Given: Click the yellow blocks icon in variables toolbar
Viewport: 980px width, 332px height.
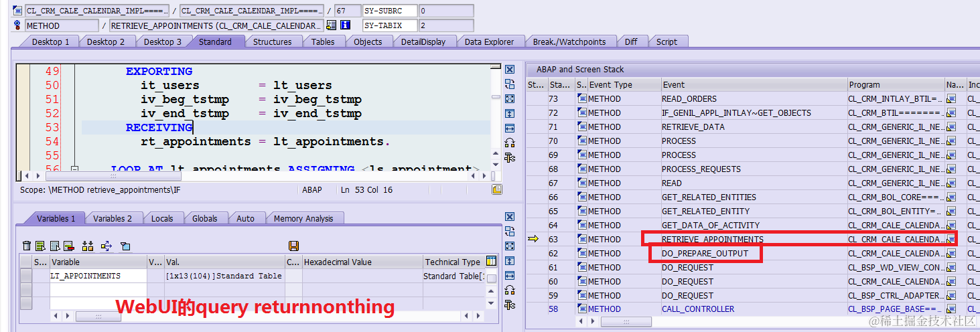Looking at the screenshot, I should [88, 246].
